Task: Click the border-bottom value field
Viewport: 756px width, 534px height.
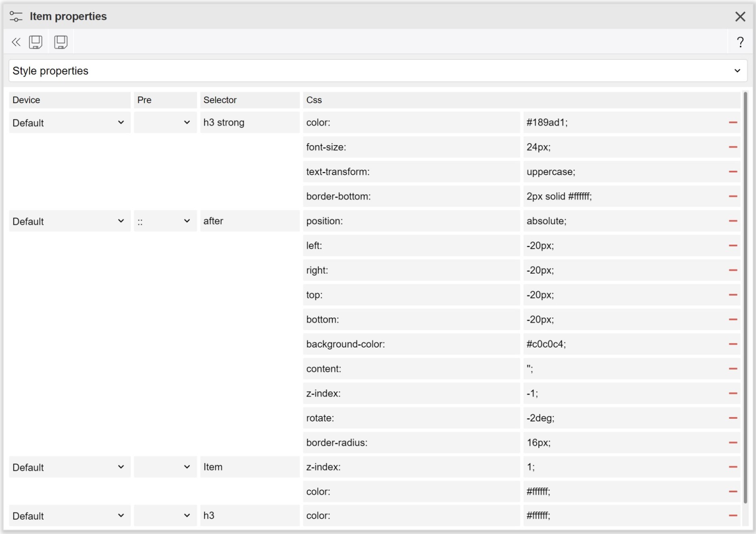Action: pyautogui.click(x=623, y=197)
